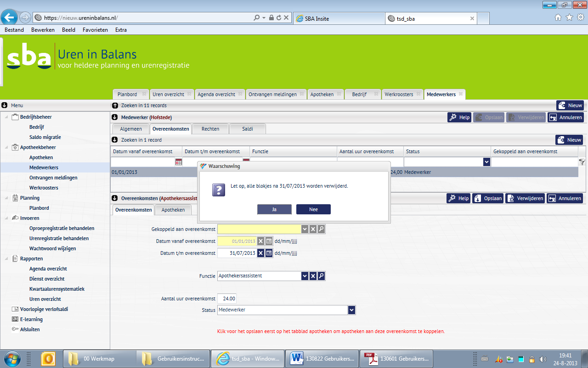Viewport: 588px width, 368px height.
Task: Open the Functie search magnifier
Action: point(321,276)
